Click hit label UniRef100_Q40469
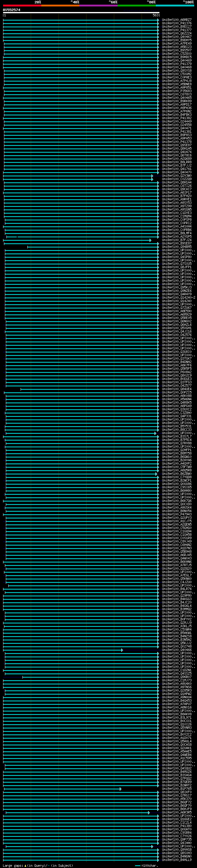The image size is (197, 868). point(176,60)
